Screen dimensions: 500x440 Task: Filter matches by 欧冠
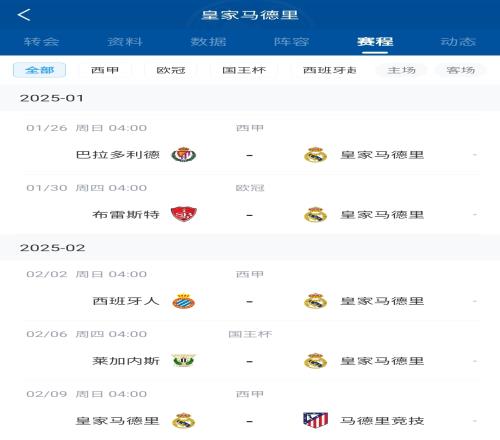[x=171, y=70]
